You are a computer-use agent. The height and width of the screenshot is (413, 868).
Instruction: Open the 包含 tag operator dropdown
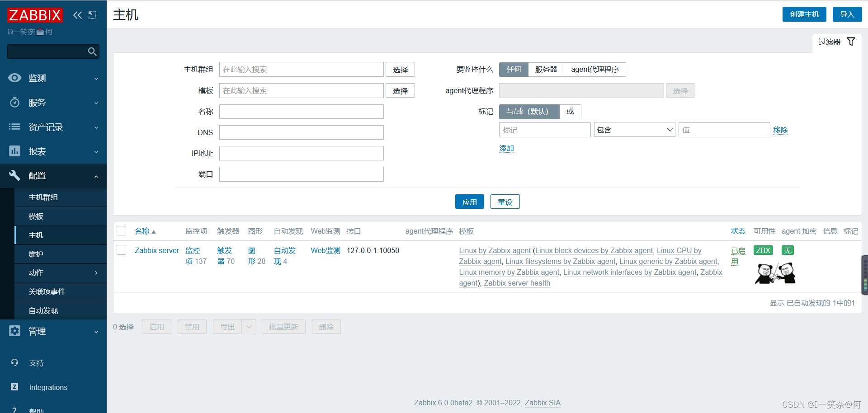tap(634, 130)
